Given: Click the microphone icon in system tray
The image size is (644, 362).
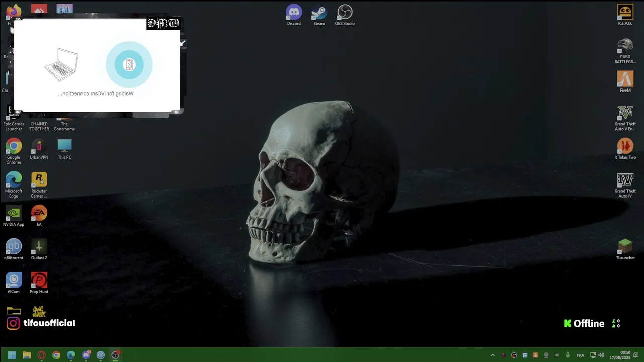Looking at the screenshot, I should click(x=568, y=355).
